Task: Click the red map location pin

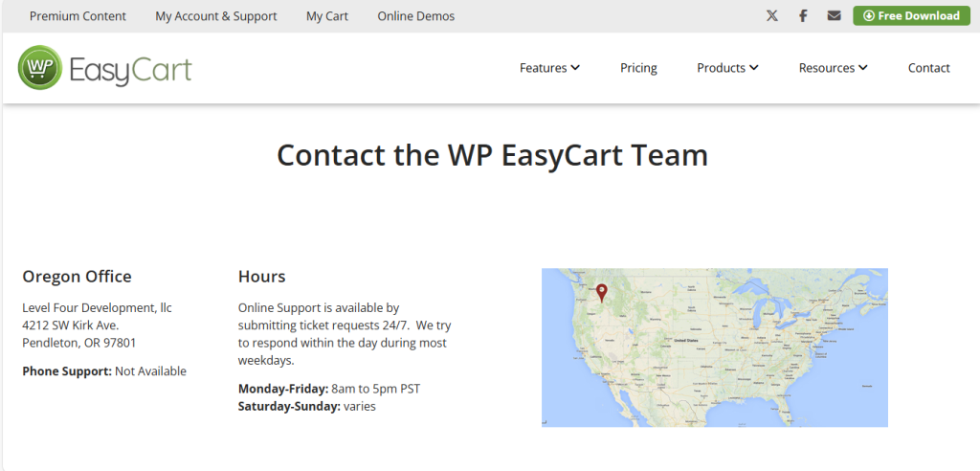Action: click(601, 293)
